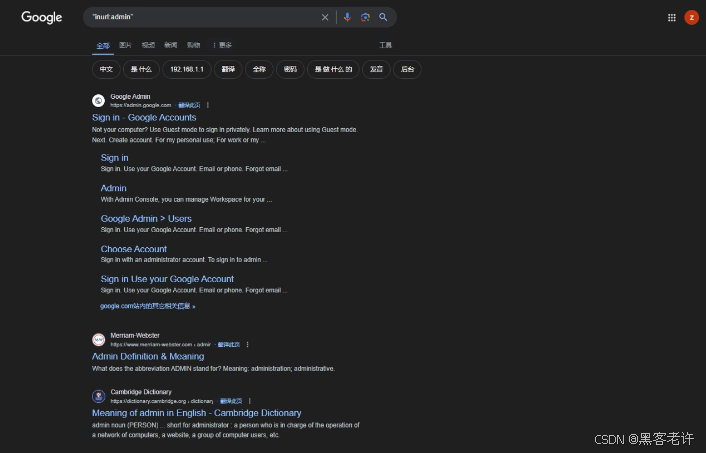
Task: Open Google Admin > Users sitelink
Action: click(x=146, y=218)
